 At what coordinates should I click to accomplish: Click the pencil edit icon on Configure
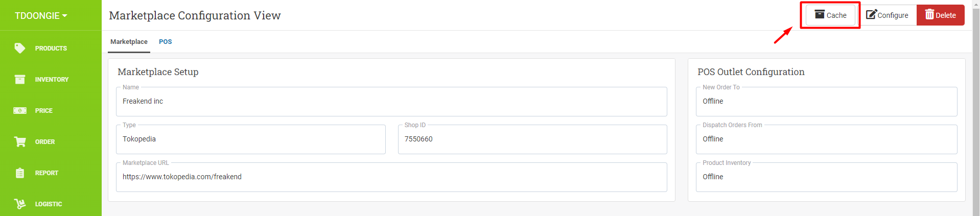click(871, 14)
